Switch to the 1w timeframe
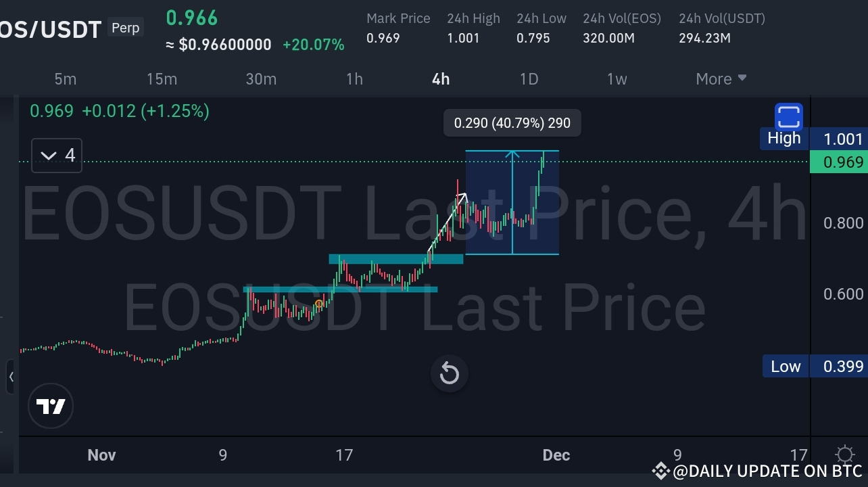The image size is (868, 487). tap(617, 79)
